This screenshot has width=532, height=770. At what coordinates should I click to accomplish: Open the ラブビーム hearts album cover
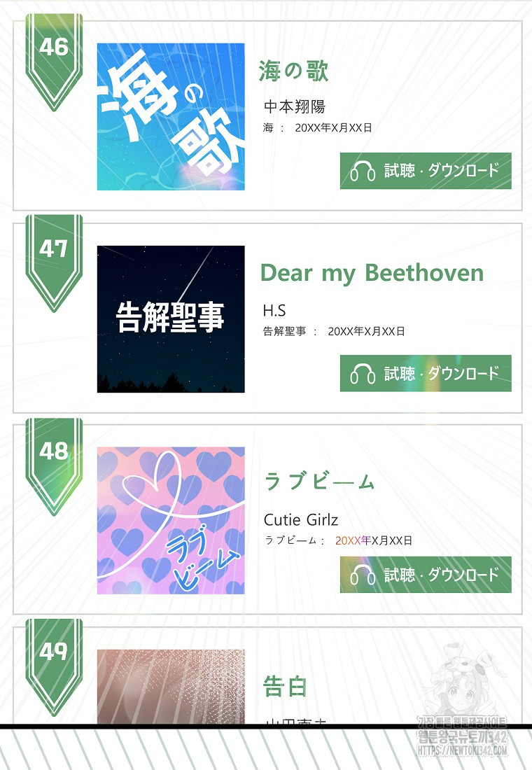click(171, 520)
